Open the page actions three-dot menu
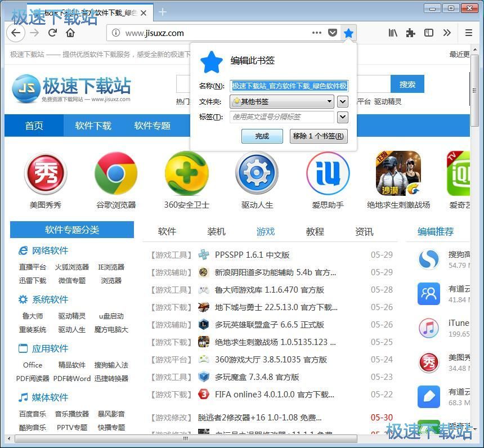 (317, 33)
